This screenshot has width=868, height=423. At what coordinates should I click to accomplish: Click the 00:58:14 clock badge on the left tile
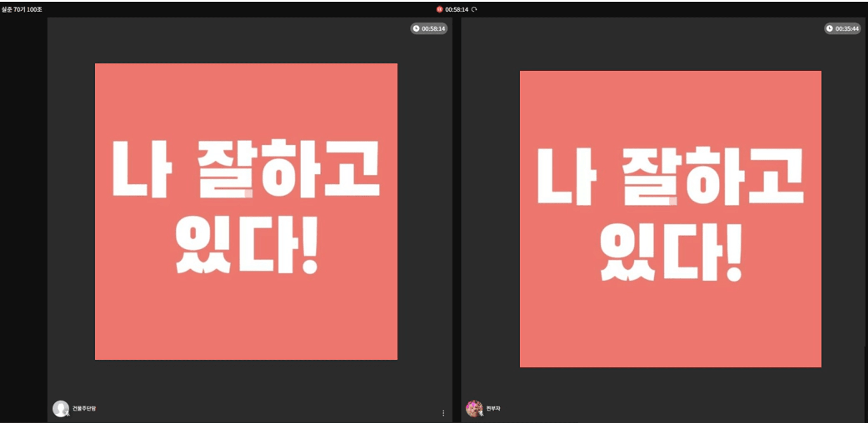[429, 29]
